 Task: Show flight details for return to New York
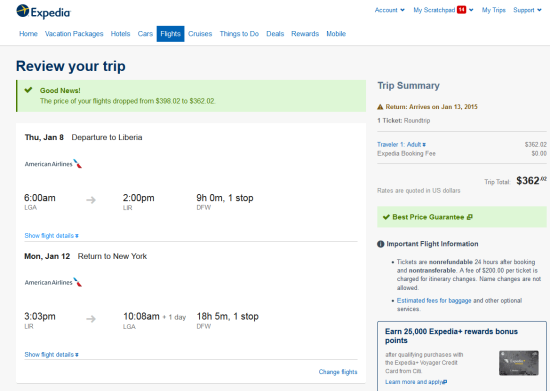pyautogui.click(x=52, y=355)
